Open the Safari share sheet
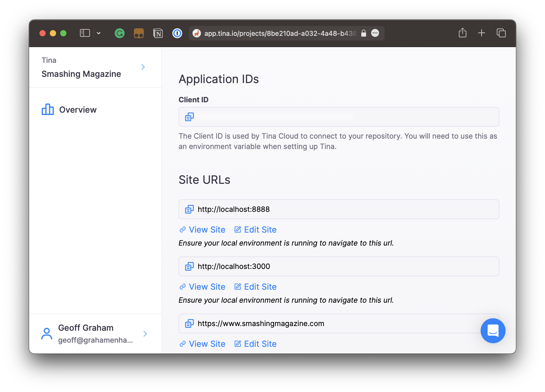The width and height of the screenshot is (545, 392). click(462, 33)
